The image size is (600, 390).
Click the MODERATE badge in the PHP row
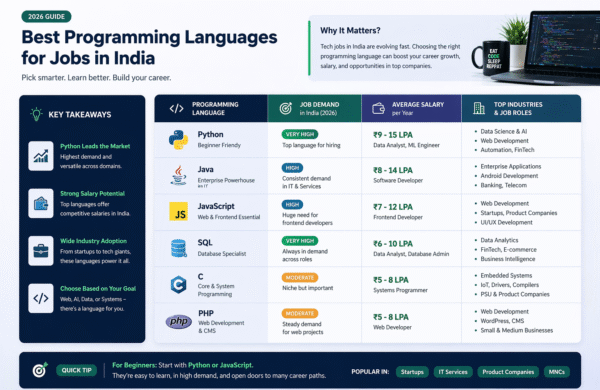coord(300,313)
